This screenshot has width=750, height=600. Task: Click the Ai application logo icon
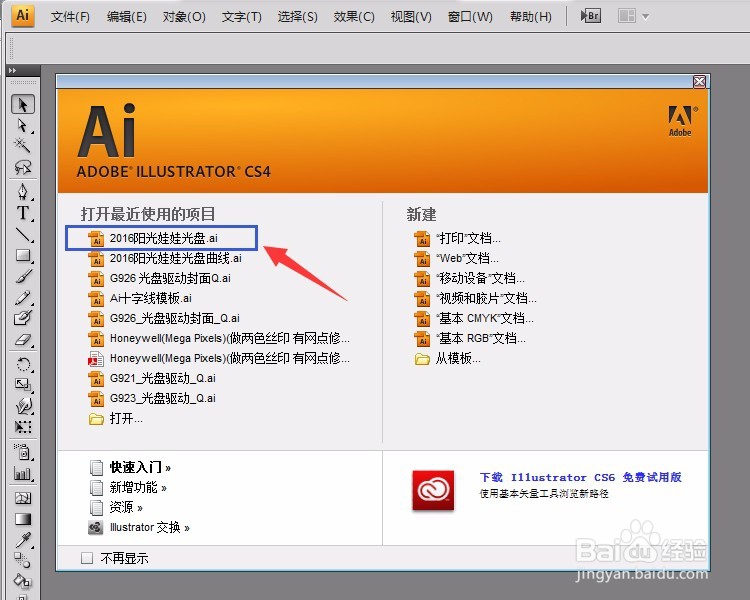coord(23,15)
